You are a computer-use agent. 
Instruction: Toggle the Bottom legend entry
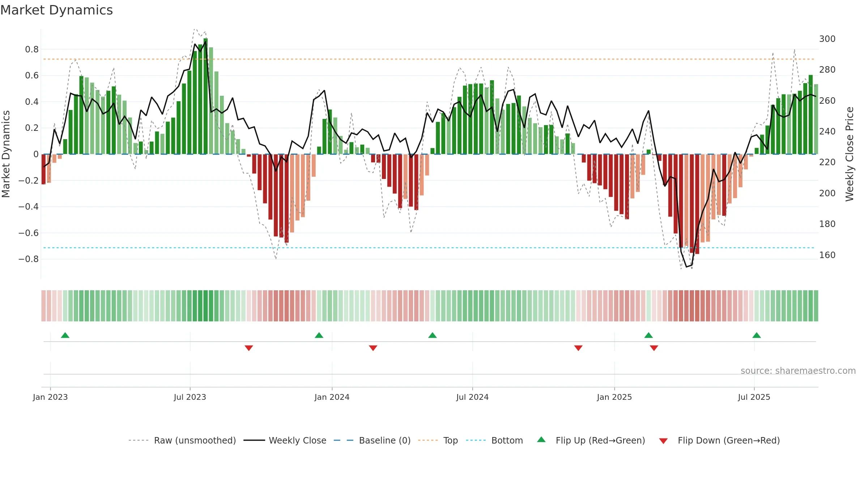click(494, 440)
